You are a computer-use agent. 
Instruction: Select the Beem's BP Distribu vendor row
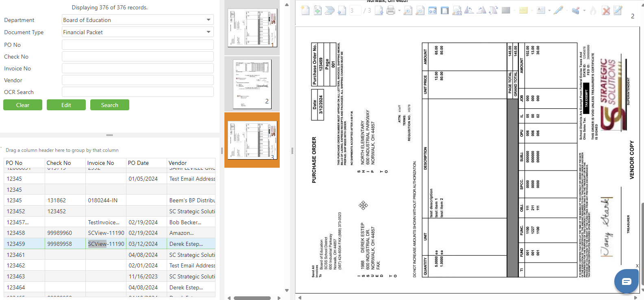click(110, 200)
